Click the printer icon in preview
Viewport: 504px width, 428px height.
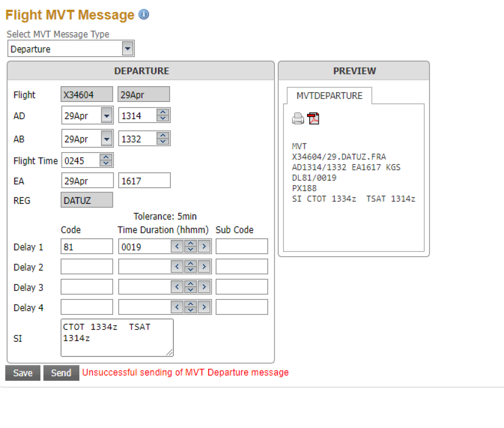tap(298, 119)
